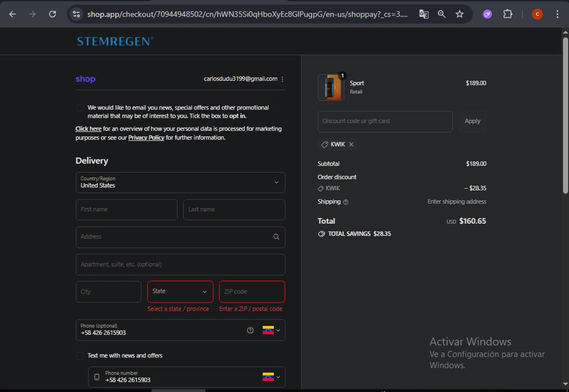Focus the Discount code or gift card field
The width and height of the screenshot is (569, 392).
tap(385, 121)
